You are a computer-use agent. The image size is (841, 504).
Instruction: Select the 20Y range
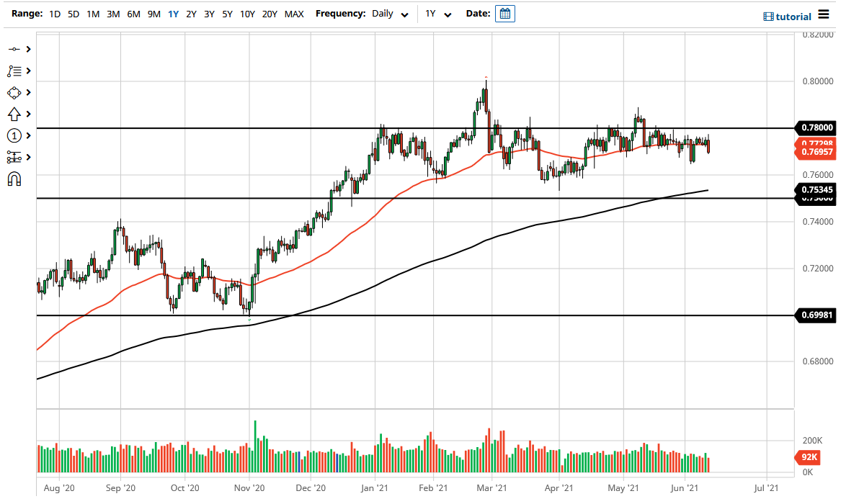pos(270,14)
